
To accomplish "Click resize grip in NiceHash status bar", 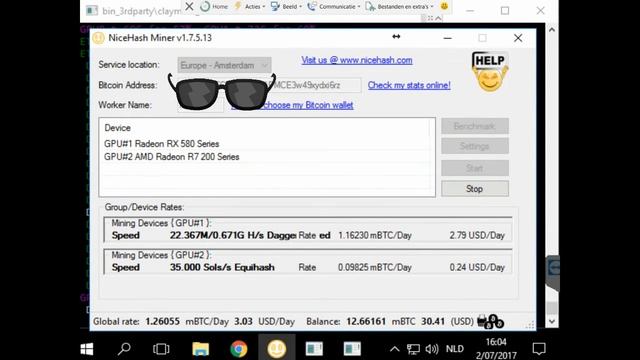I will [529, 325].
